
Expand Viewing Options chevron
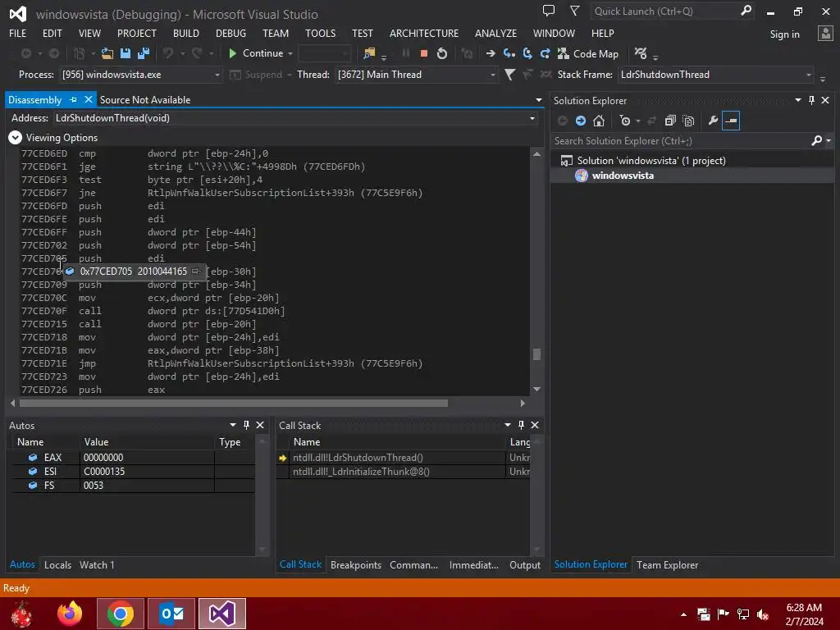(x=15, y=138)
